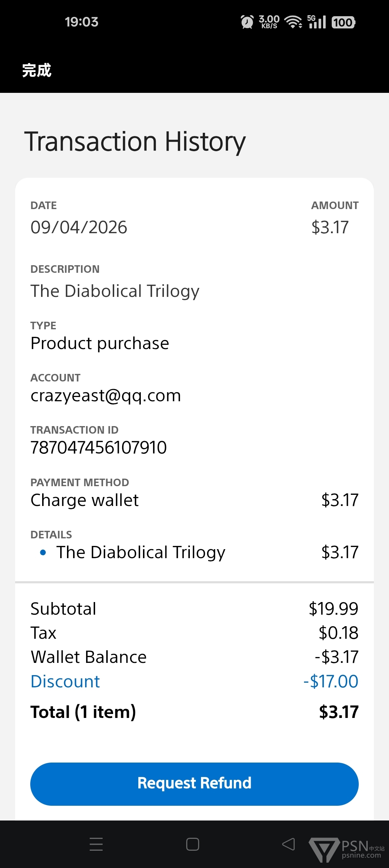Tap the blue bullet beside Diabolical Trilogy

point(43,552)
